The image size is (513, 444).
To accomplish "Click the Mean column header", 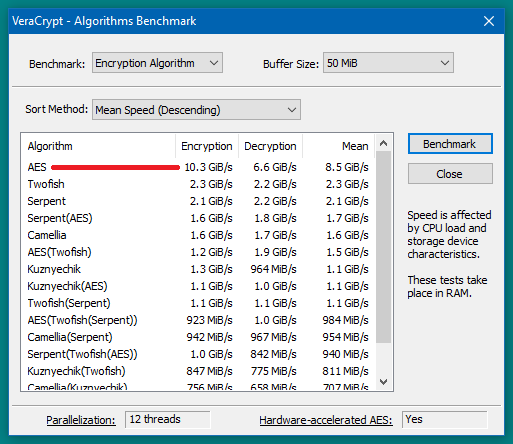I will coord(338,146).
